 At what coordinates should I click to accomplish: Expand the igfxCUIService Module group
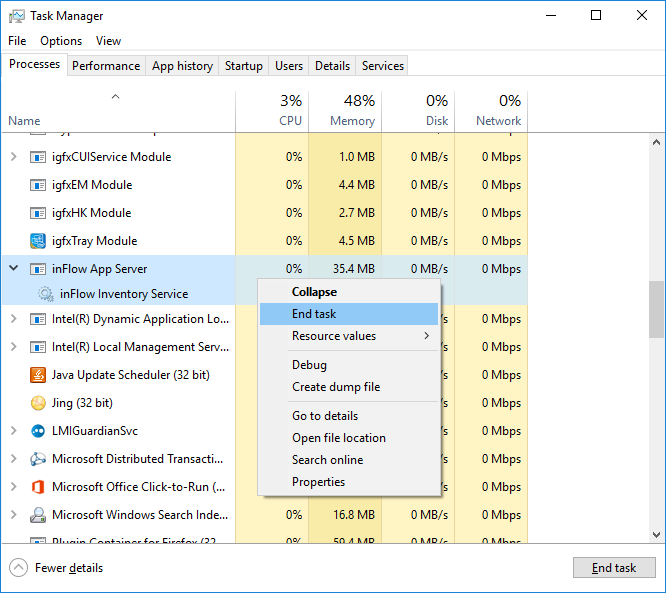[14, 157]
